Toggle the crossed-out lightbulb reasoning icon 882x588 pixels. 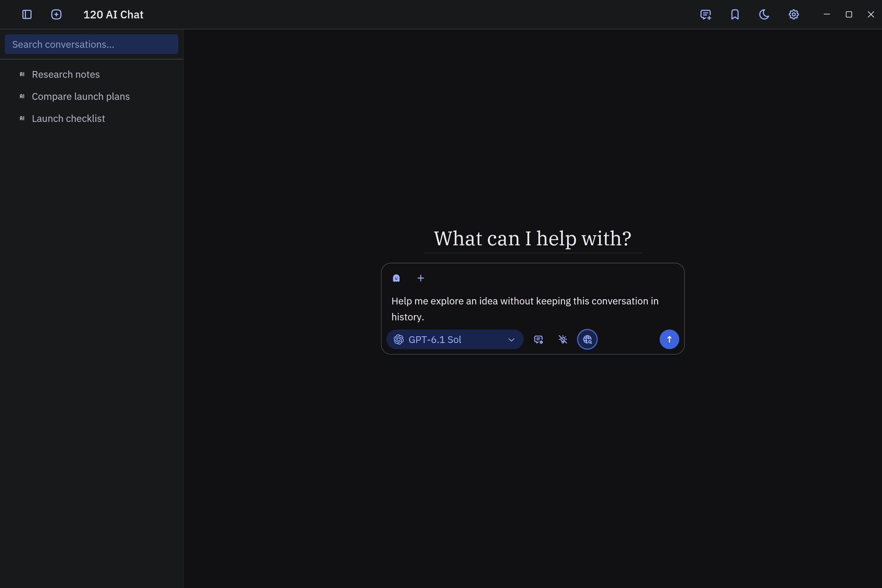click(563, 339)
